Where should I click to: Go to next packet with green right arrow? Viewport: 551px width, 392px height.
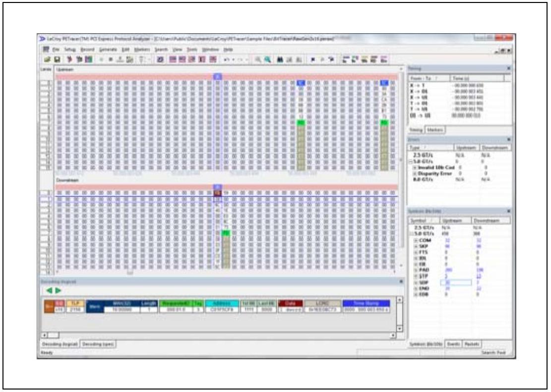pos(59,290)
